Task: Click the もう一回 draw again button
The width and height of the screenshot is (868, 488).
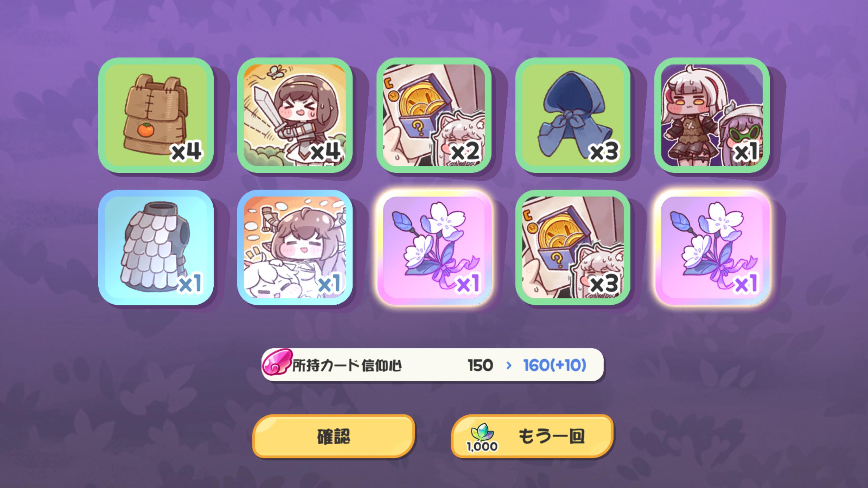Action: [x=532, y=436]
